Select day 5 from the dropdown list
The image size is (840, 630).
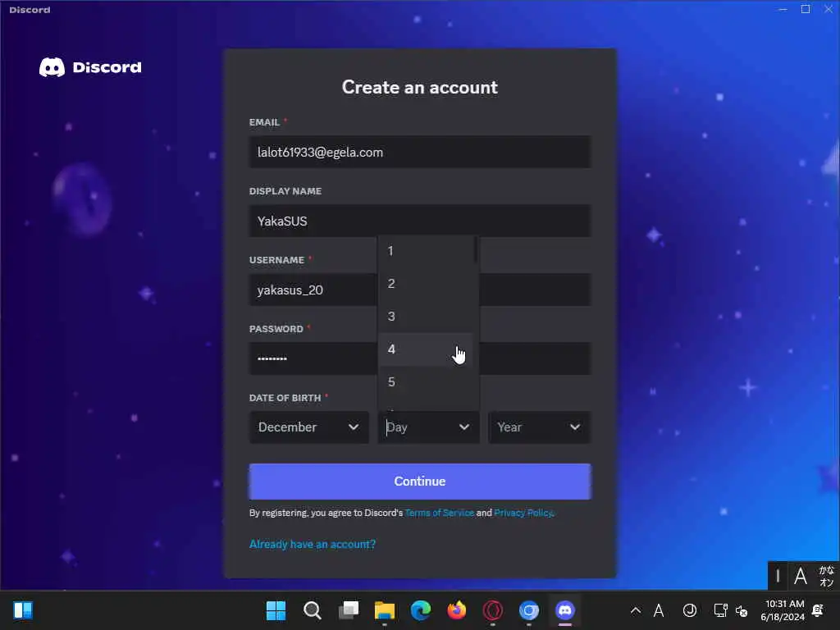426,382
